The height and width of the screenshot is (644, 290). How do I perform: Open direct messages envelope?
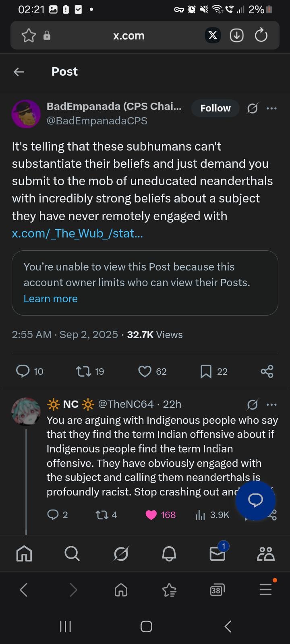(x=217, y=554)
